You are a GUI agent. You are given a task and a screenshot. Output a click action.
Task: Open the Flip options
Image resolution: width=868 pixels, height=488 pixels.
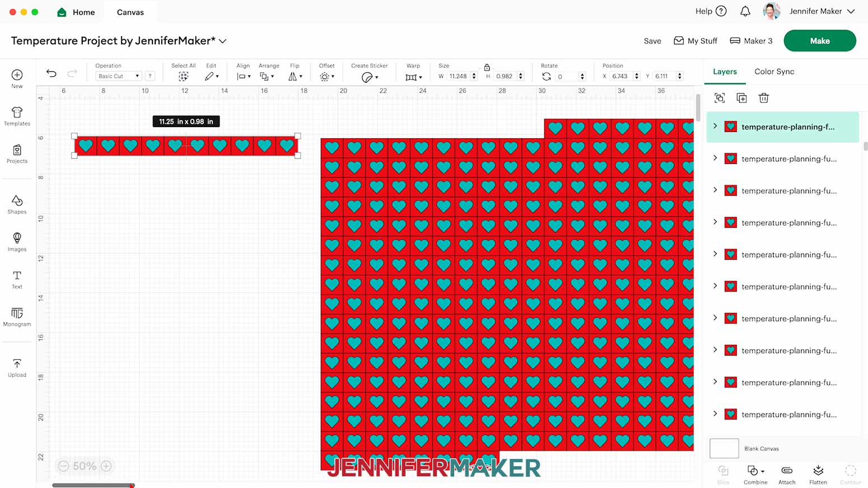coord(295,77)
